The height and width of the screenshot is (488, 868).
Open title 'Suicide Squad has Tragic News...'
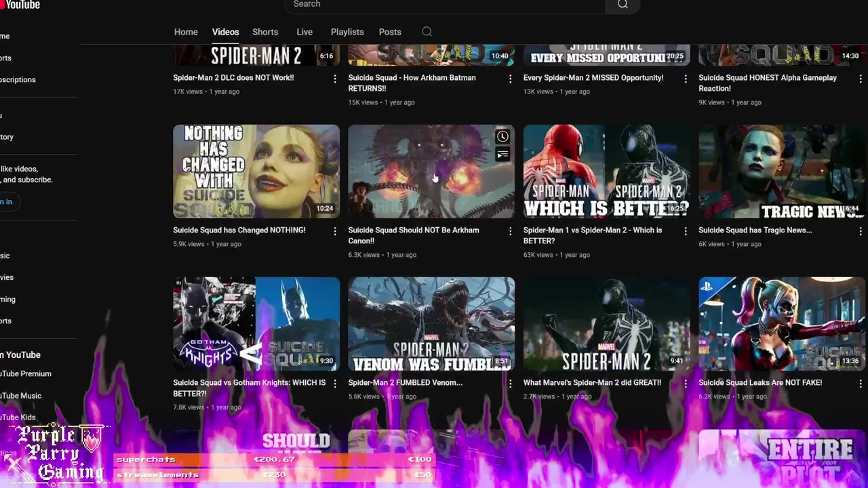click(755, 230)
